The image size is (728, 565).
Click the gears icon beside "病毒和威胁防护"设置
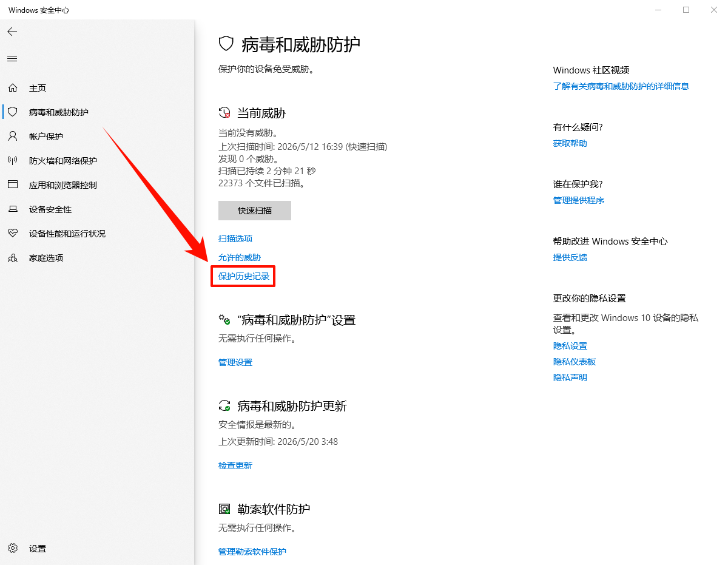(224, 319)
